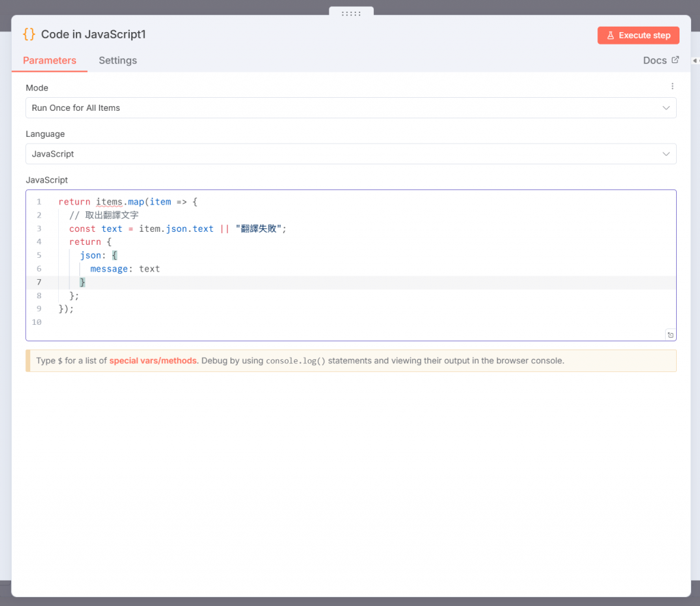The width and height of the screenshot is (700, 606).
Task: Click the closing brace on line 7
Action: pos(82,282)
